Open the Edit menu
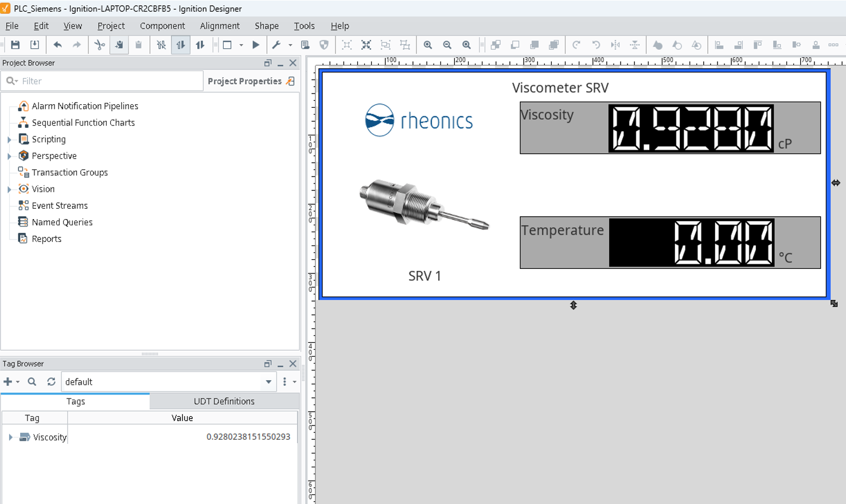Screen dimensions: 846x504 [x=41, y=26]
